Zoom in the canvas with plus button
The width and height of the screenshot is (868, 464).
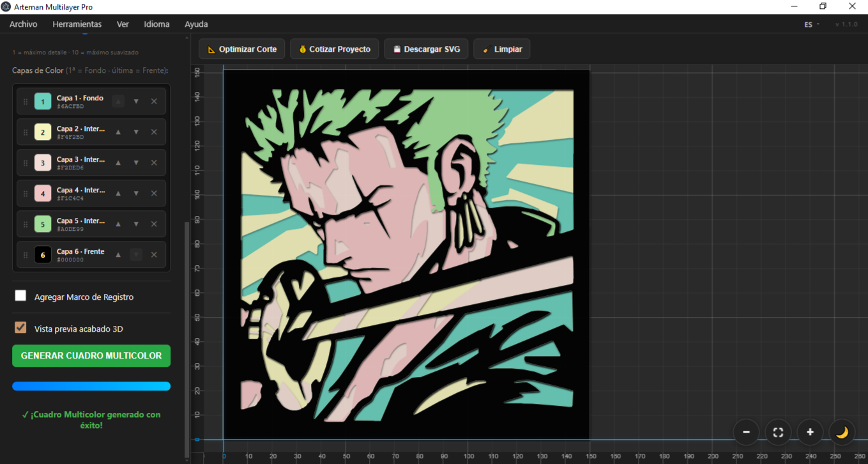click(x=810, y=432)
